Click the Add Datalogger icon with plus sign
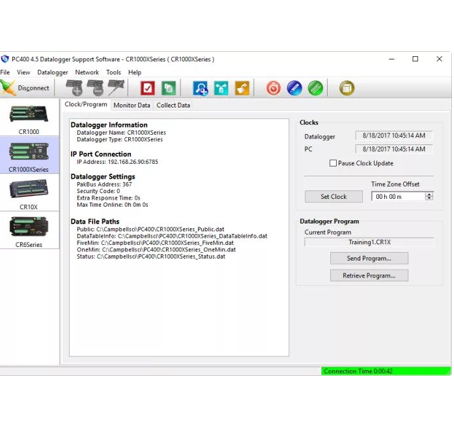This screenshot has height=445, width=454. point(74,88)
